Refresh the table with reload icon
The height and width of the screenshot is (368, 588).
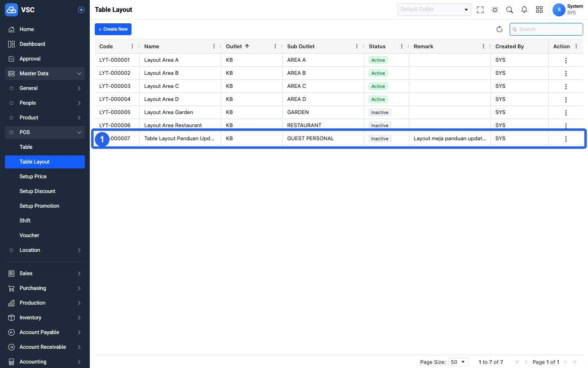click(499, 29)
